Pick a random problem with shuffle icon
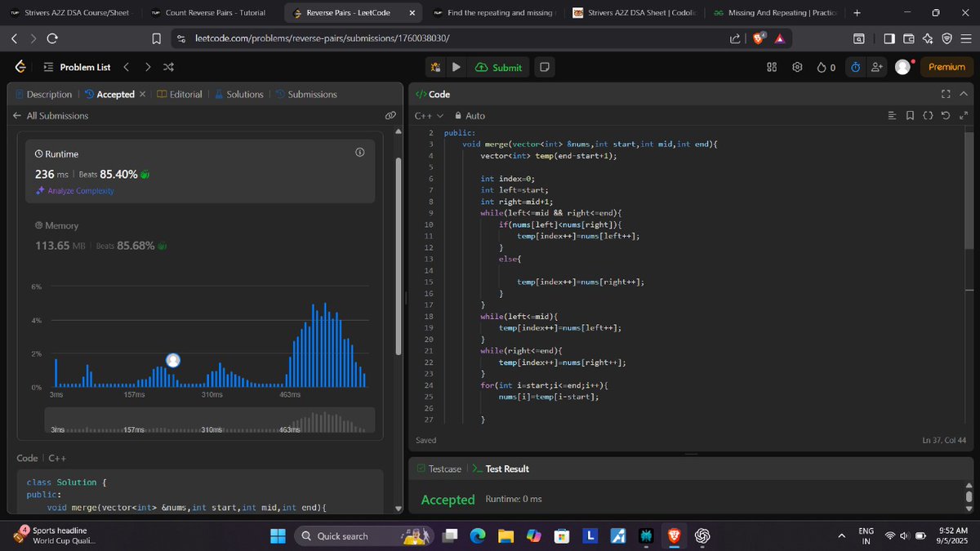980x551 pixels. click(x=168, y=67)
